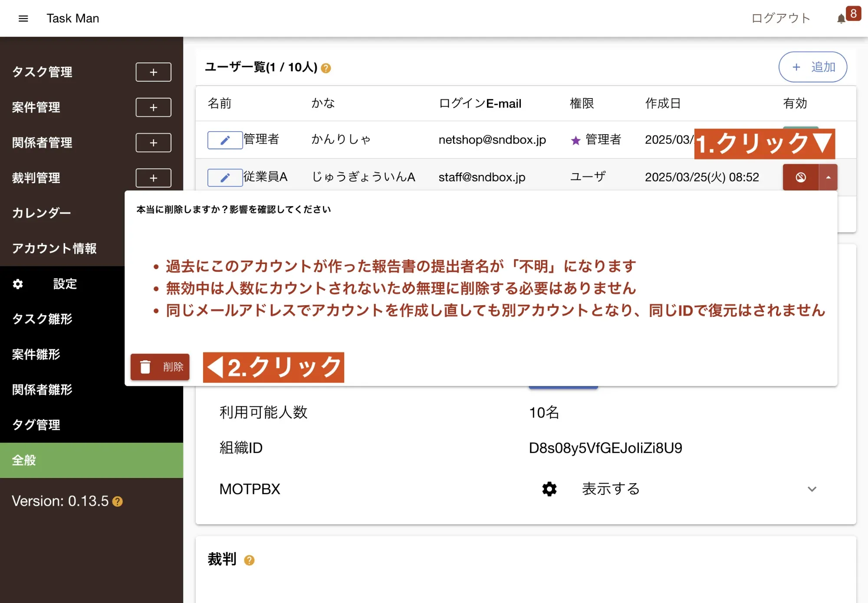This screenshot has height=603, width=868.
Task: Click the help icon beside 裁判 heading
Action: point(249,560)
